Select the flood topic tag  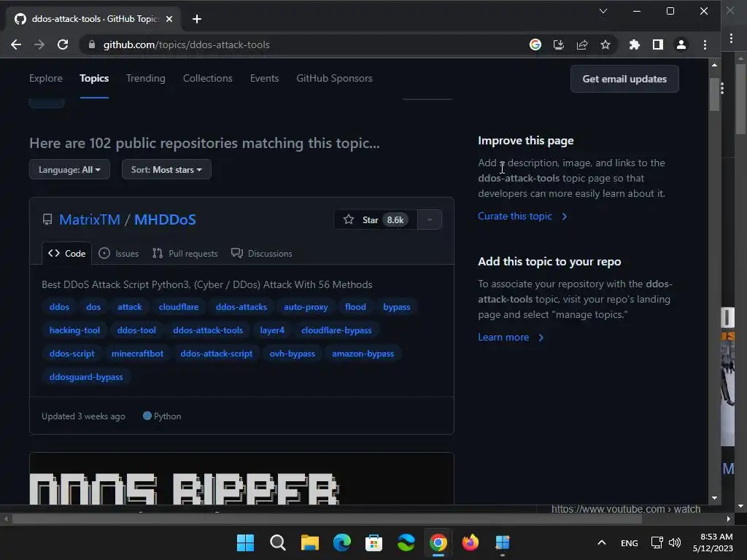355,307
